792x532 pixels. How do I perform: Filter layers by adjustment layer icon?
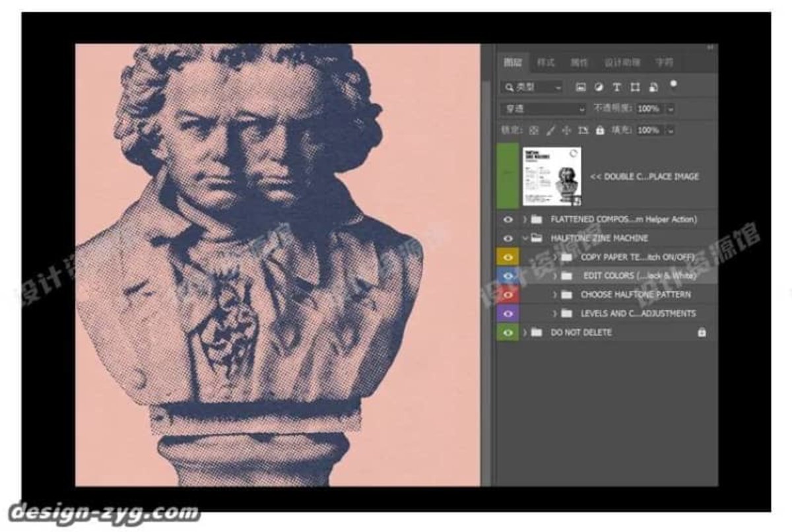pos(599,87)
